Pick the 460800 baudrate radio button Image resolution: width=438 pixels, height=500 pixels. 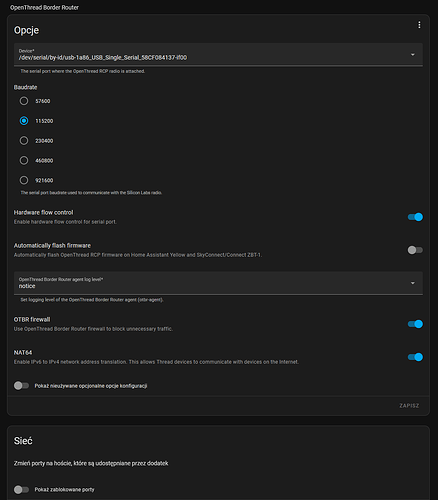click(24, 160)
